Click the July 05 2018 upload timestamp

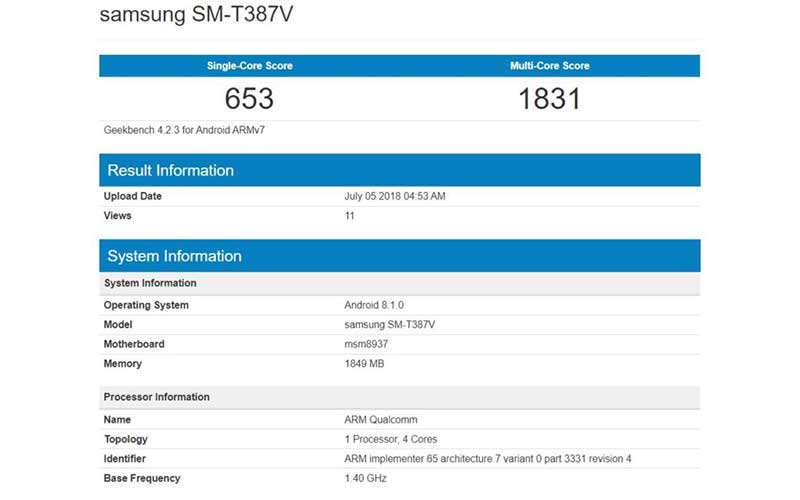pos(394,196)
